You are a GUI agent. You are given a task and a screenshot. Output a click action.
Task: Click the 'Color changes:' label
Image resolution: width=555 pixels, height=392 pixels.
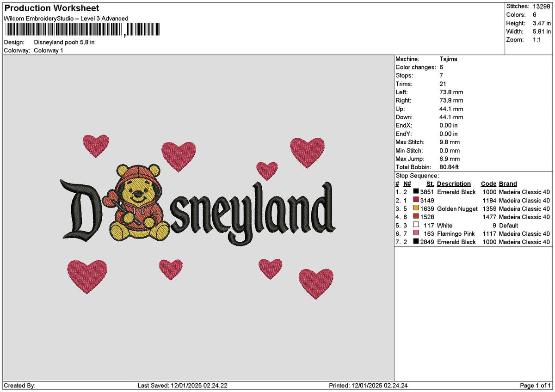(416, 67)
